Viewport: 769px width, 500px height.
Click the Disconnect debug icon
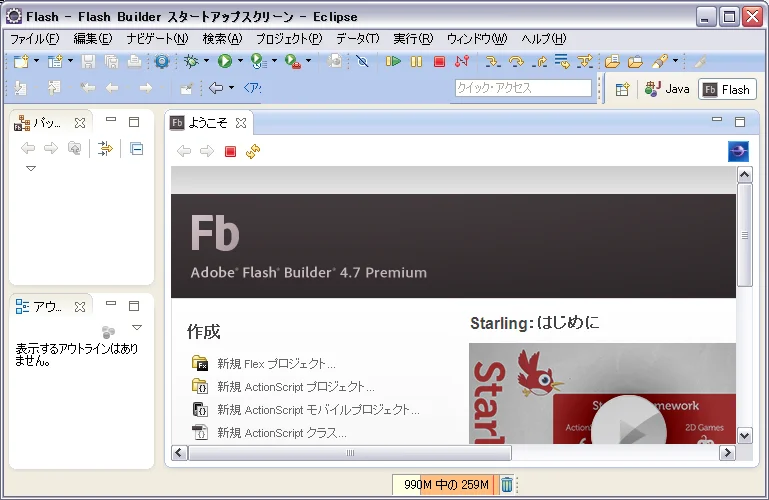click(462, 61)
